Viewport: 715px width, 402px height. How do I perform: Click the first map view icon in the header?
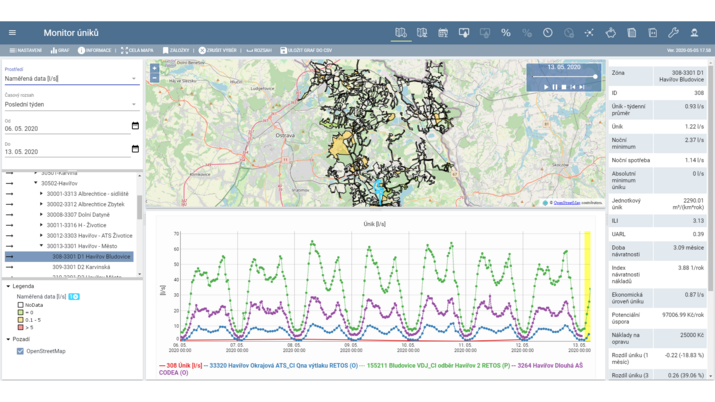coord(401,33)
